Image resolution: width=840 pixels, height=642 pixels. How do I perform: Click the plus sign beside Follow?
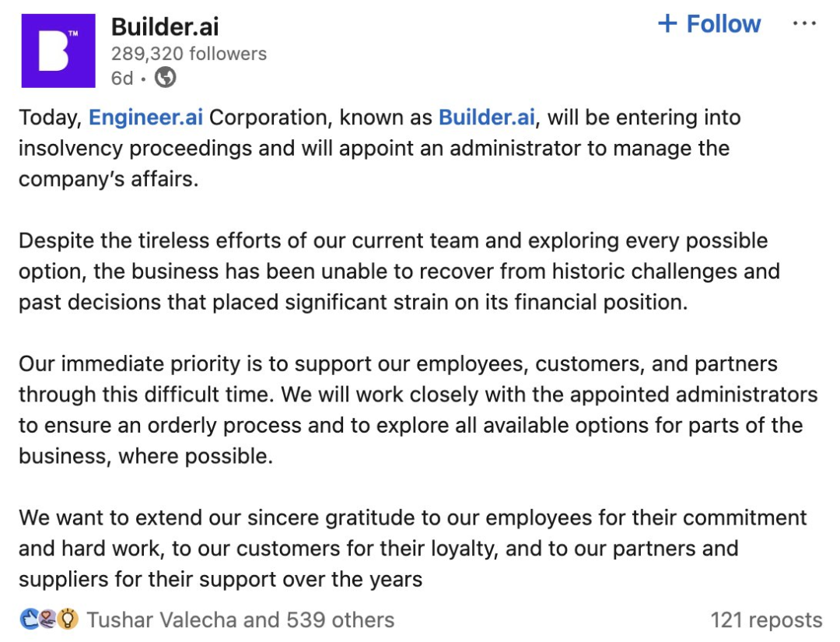tap(667, 24)
